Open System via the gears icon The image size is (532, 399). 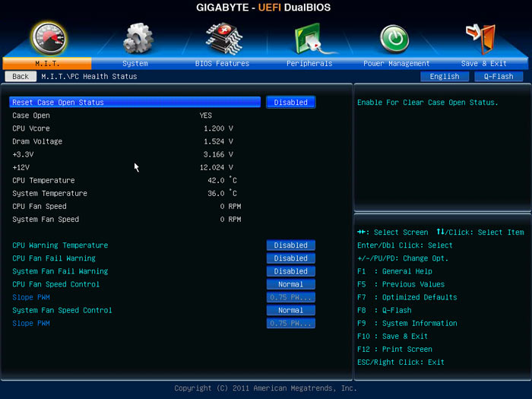[x=138, y=38]
